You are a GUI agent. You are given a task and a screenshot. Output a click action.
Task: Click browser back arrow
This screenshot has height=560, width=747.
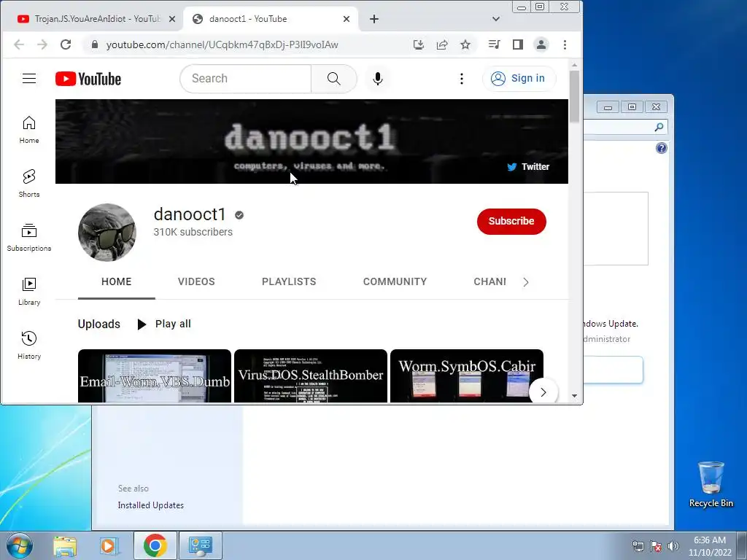pyautogui.click(x=18, y=44)
